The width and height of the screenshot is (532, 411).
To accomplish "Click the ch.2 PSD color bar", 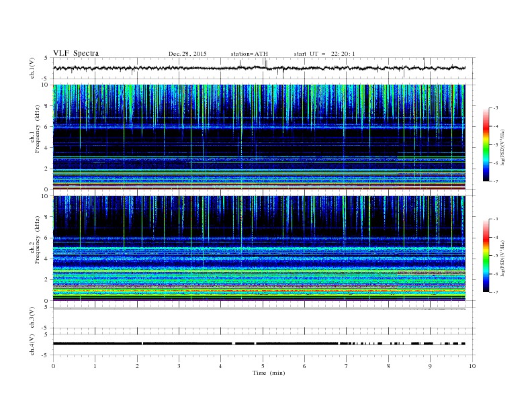I will click(x=486, y=255).
